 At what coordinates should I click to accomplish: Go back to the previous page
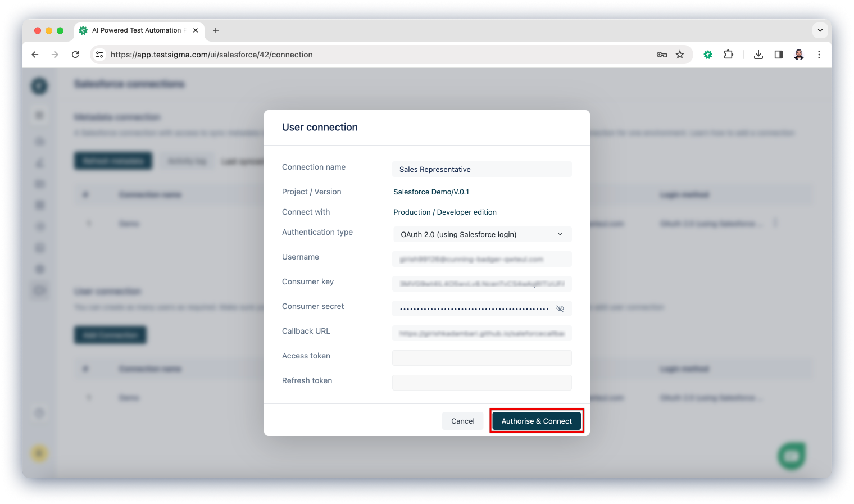pos(35,55)
